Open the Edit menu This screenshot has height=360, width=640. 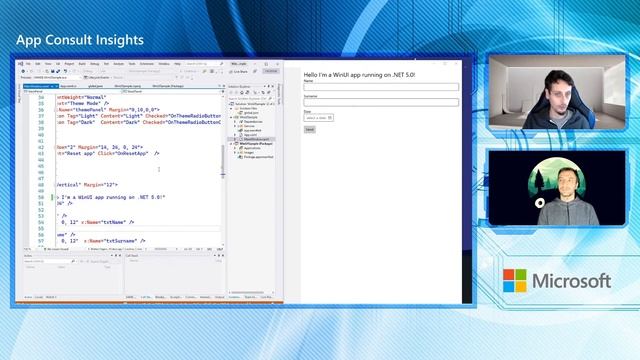pyautogui.click(x=38, y=64)
